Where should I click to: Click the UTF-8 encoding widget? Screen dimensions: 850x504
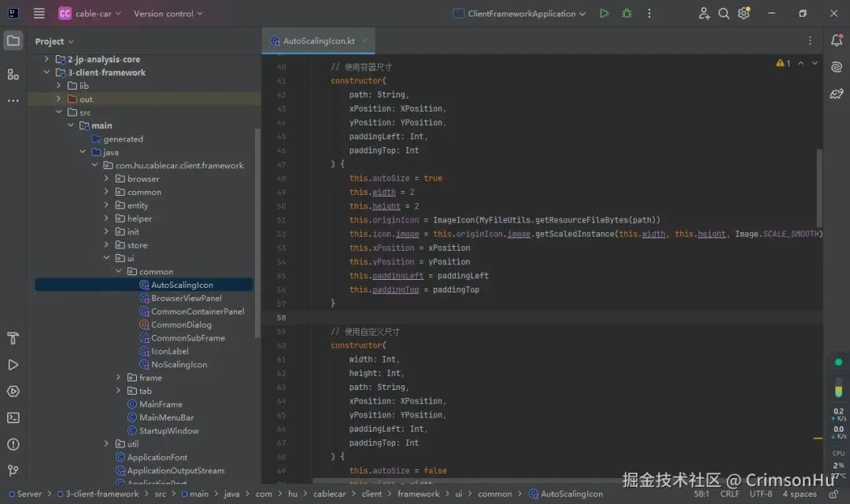coord(760,495)
